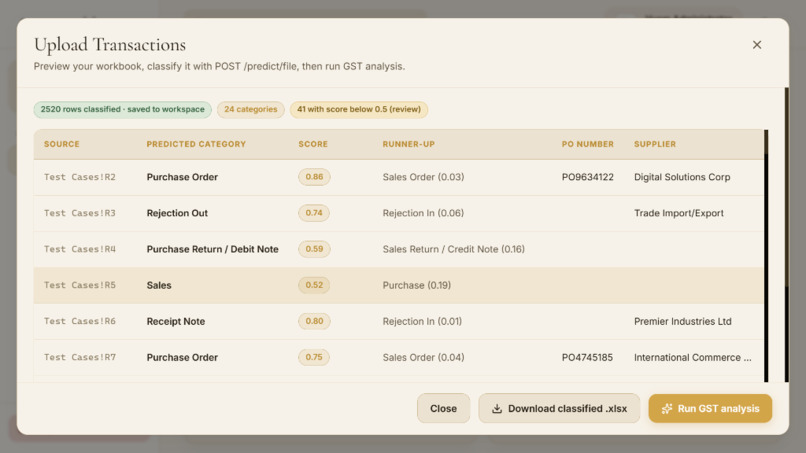This screenshot has width=806, height=453.
Task: Select source cell Test Cases!R5
Action: tap(80, 285)
